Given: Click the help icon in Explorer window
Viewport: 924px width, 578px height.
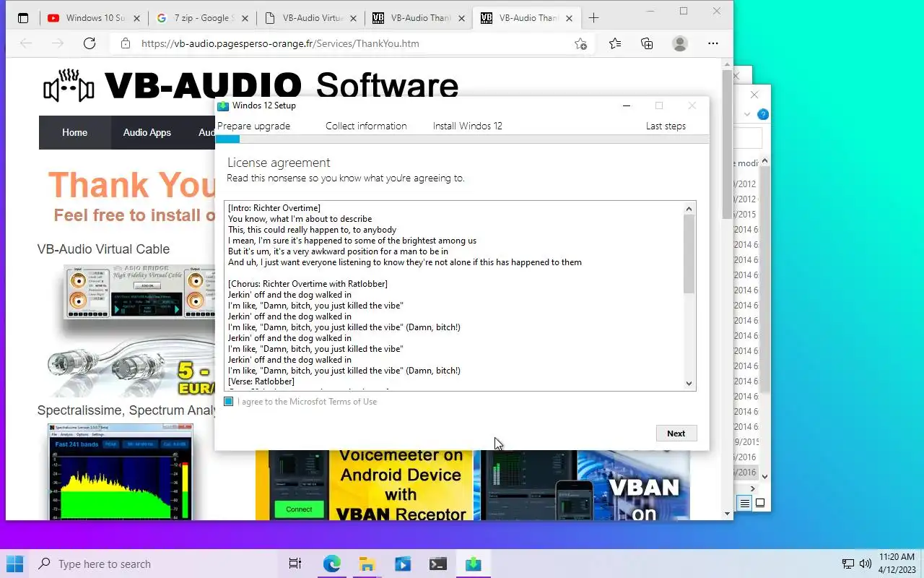Looking at the screenshot, I should coord(763,114).
